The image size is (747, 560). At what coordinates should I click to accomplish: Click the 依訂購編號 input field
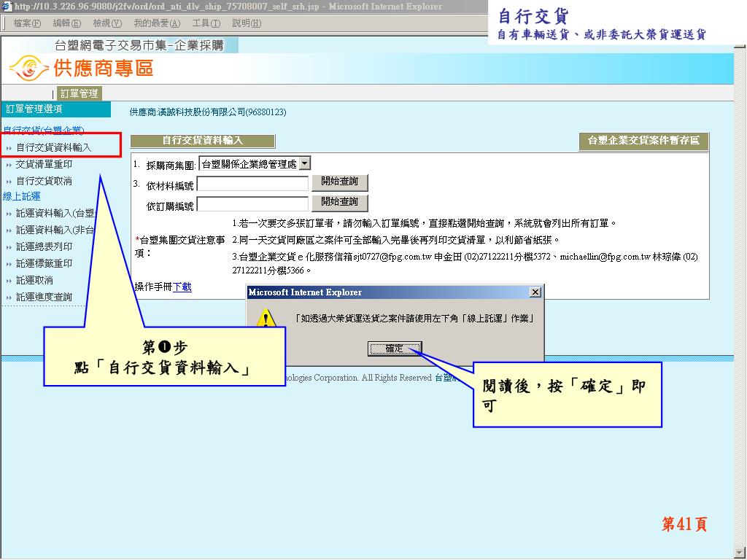[252, 204]
